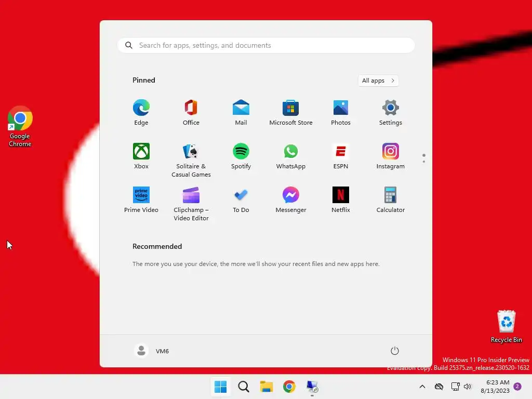This screenshot has width=532, height=399.
Task: Launch Google Chrome from the taskbar
Action: (289, 387)
